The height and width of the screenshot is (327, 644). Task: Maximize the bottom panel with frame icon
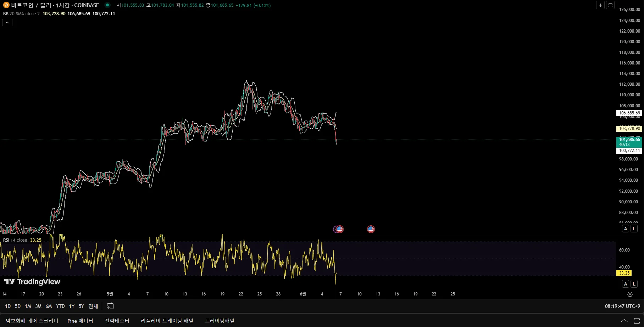(x=637, y=321)
